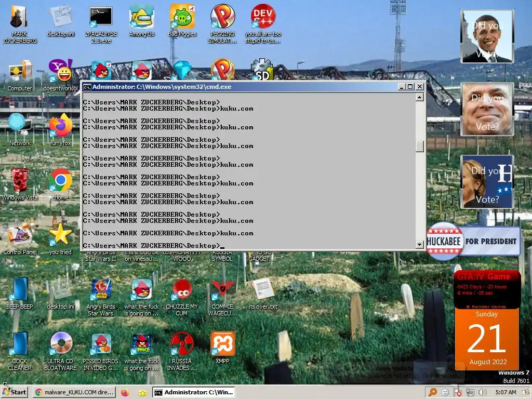Screen dimensions: 532x399
Task: Open the 'you tried' star shortcut
Action: (60, 238)
